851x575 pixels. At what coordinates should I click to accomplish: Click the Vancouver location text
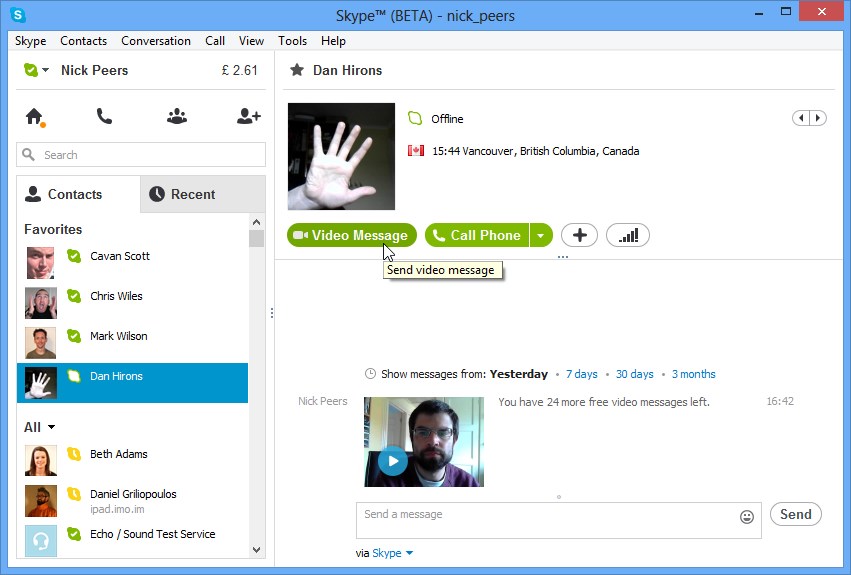(549, 151)
